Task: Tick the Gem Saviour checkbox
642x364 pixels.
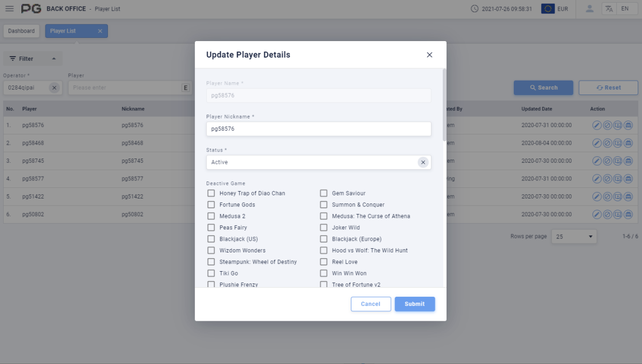Action: click(x=324, y=193)
